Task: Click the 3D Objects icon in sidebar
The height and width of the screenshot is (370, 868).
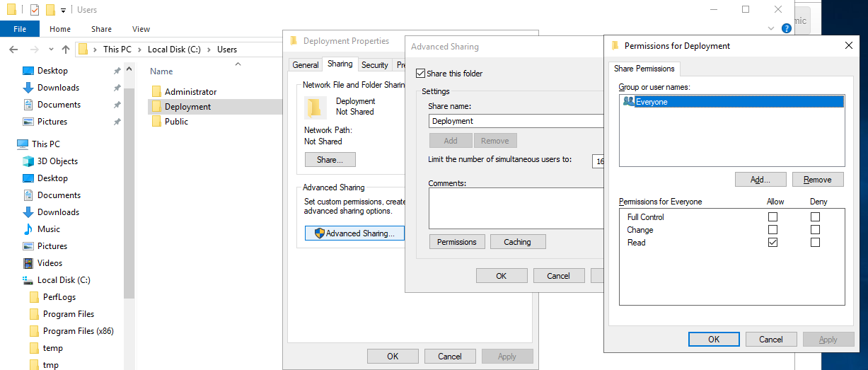Action: pos(28,161)
